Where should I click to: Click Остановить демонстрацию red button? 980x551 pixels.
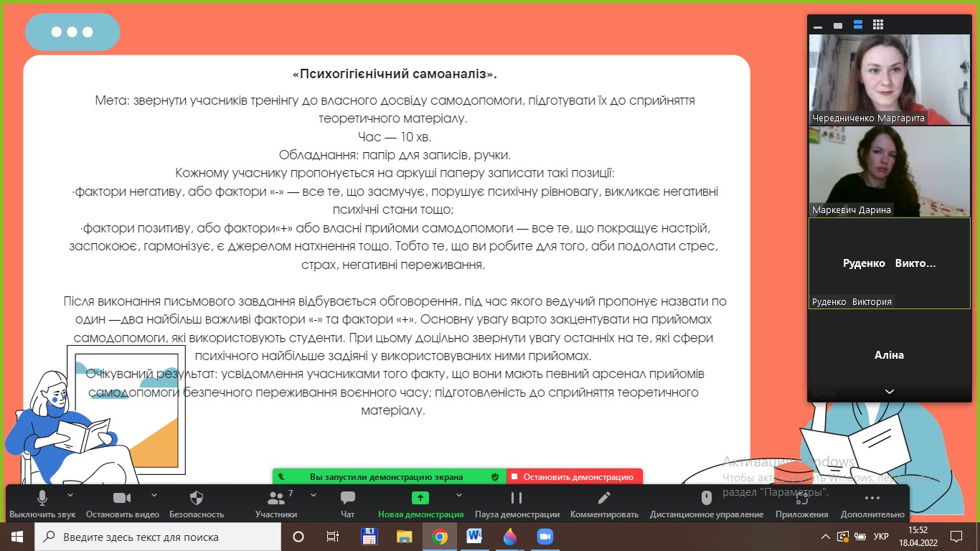click(575, 477)
